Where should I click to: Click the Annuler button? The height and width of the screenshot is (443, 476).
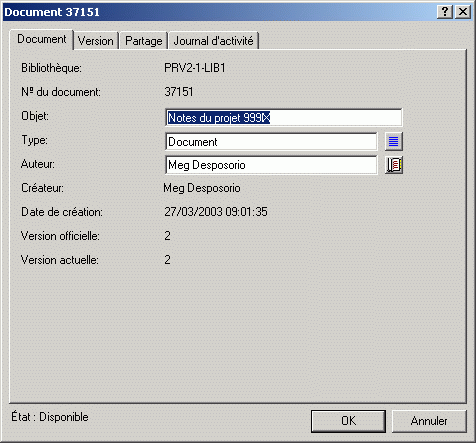point(429,421)
